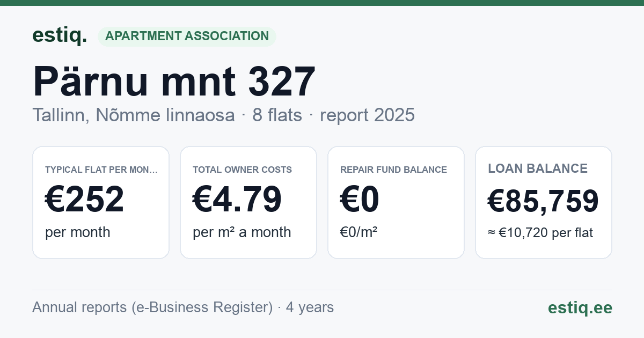Click the estiq. logo

pyautogui.click(x=60, y=35)
